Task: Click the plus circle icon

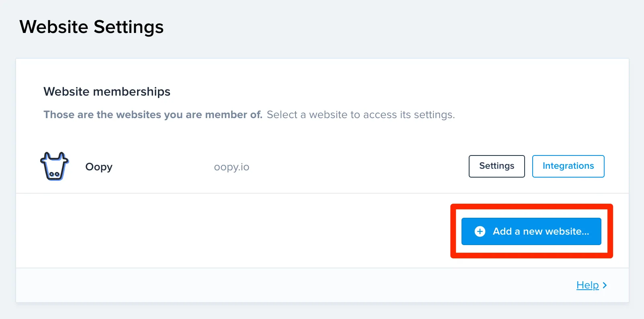Action: click(x=480, y=231)
